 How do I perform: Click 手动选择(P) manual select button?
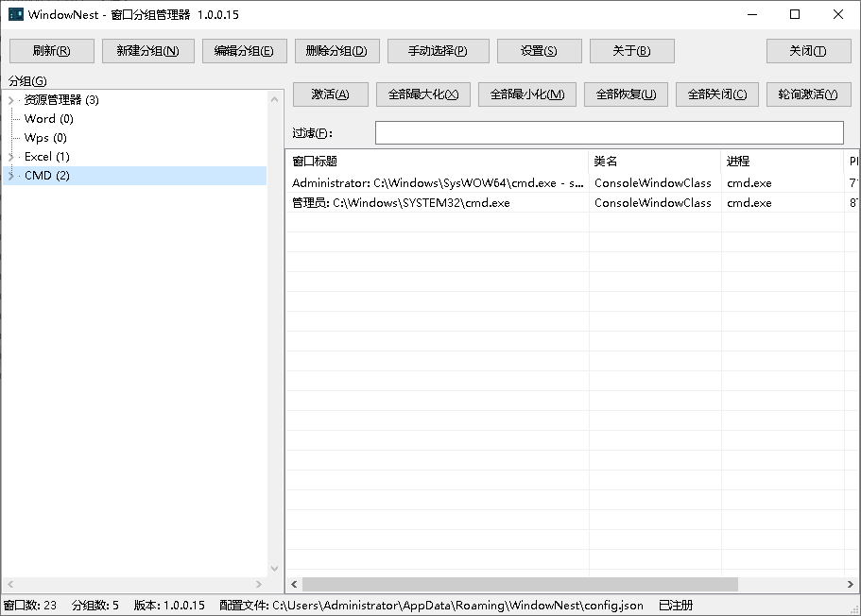[439, 51]
